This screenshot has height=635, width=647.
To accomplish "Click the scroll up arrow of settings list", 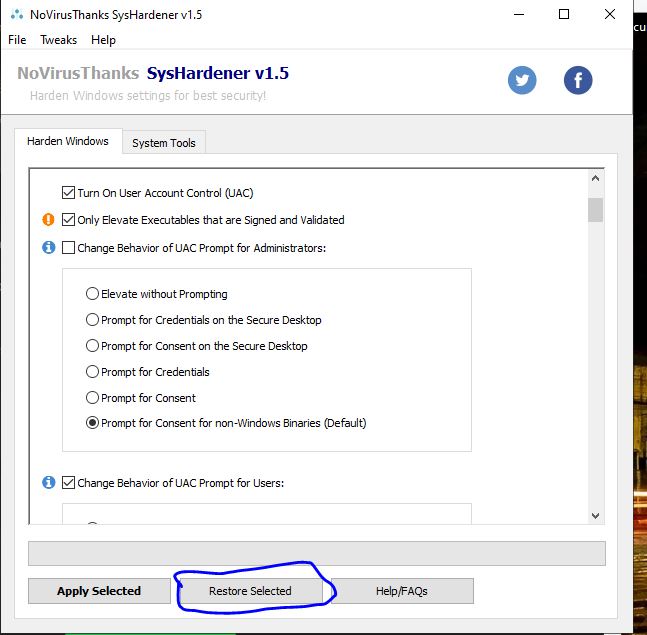I will click(595, 178).
